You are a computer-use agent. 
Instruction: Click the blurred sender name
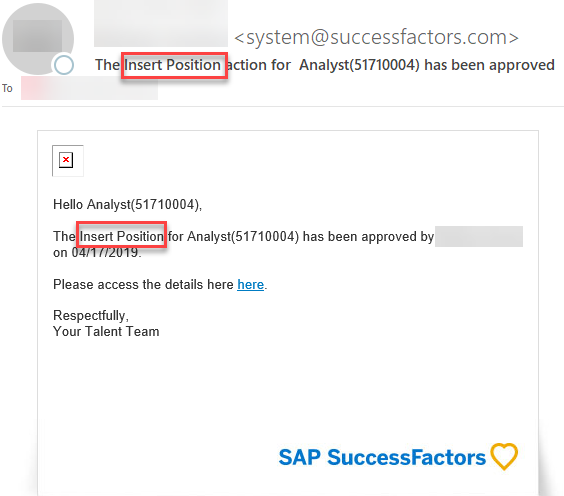tap(161, 24)
